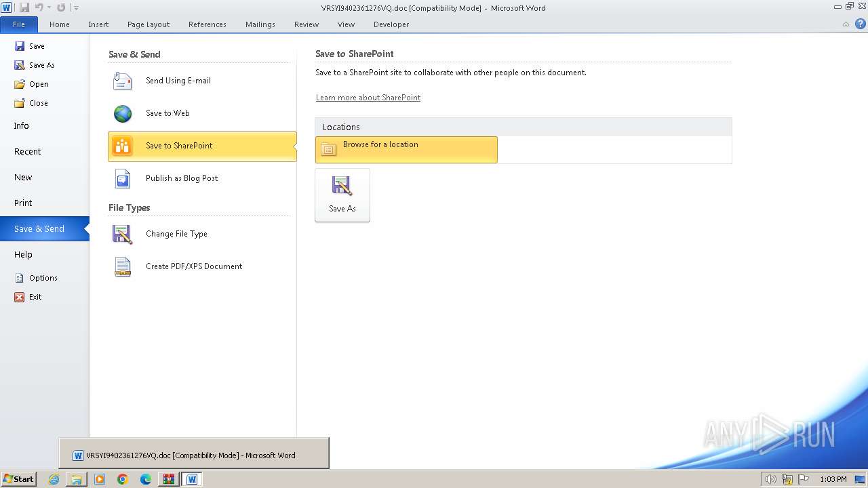This screenshot has height=488, width=868.
Task: Open the Help section in sidebar
Action: coord(23,255)
